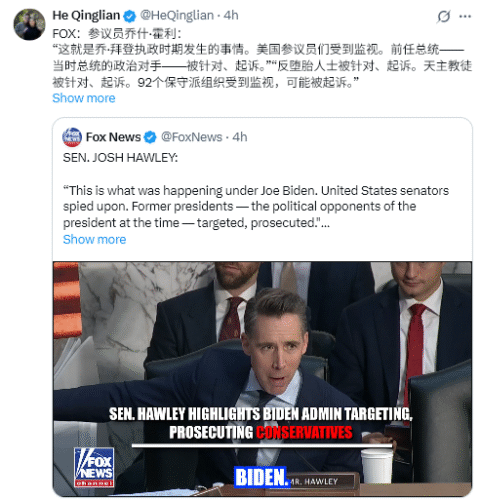Viewport: 480px width, 500px height.
Task: Click the red CONSERVATIVES caption word
Action: 304,432
